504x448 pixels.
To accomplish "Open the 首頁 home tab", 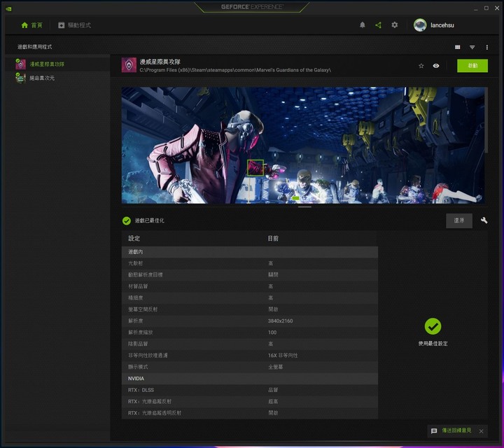I will (31, 25).
